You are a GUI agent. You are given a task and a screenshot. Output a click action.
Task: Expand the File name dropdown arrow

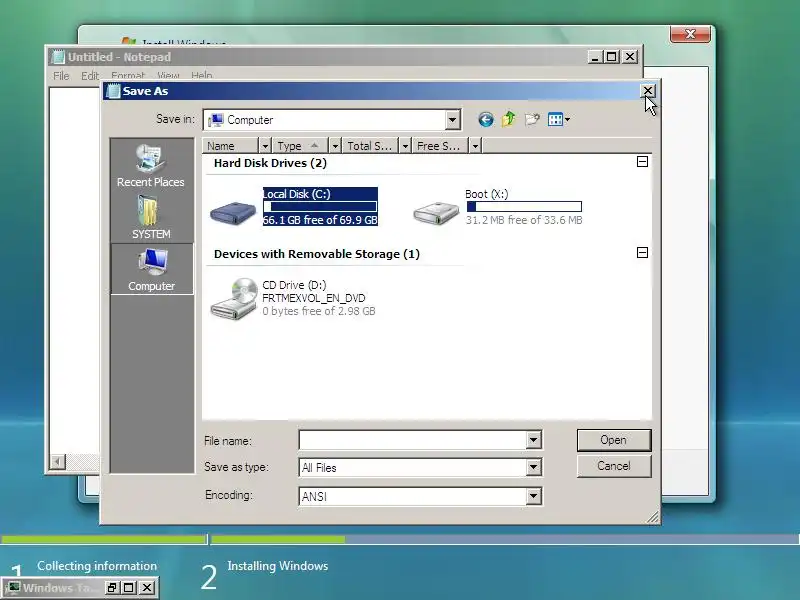(x=533, y=440)
